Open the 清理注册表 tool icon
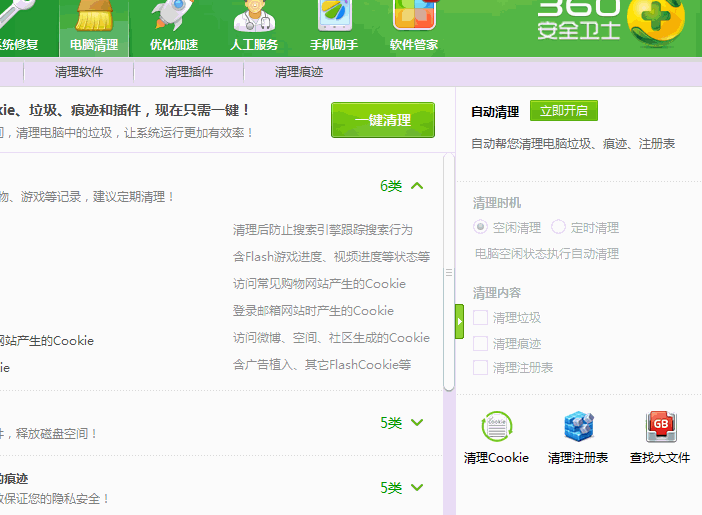Image resolution: width=702 pixels, height=515 pixels. 578,427
